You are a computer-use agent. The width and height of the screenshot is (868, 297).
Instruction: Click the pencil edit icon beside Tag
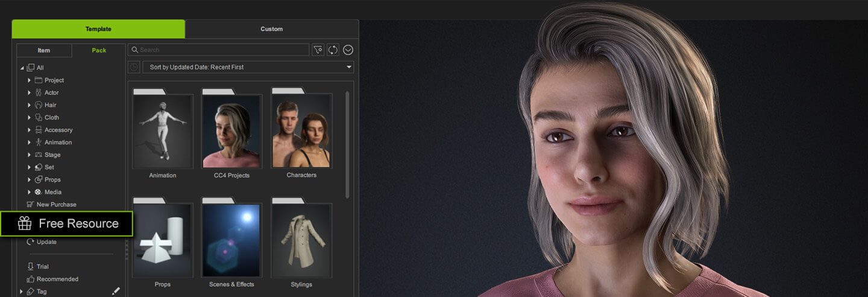(x=116, y=291)
